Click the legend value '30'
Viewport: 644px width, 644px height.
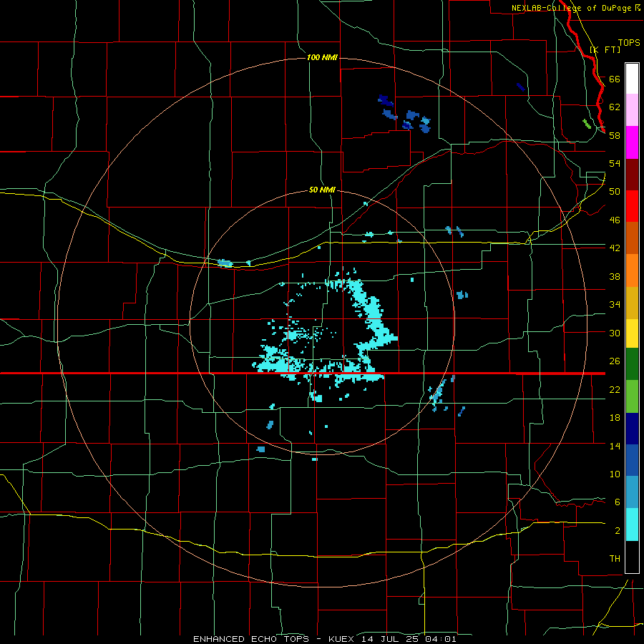click(615, 333)
